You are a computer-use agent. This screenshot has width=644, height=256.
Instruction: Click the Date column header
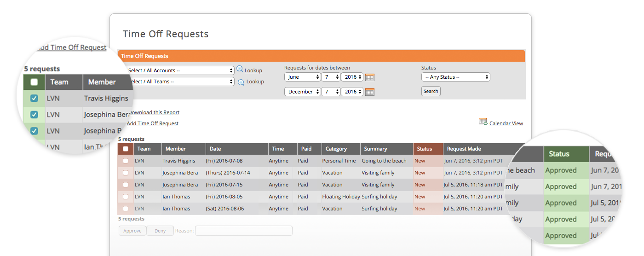tap(237, 149)
